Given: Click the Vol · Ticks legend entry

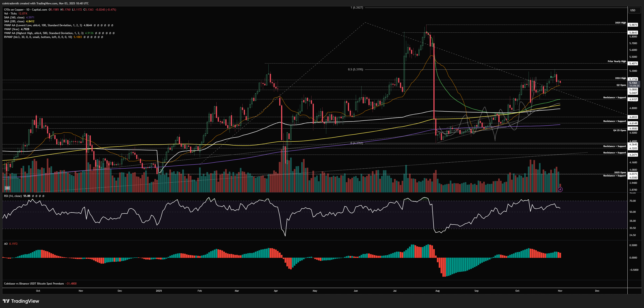Looking at the screenshot, I should point(10,14).
